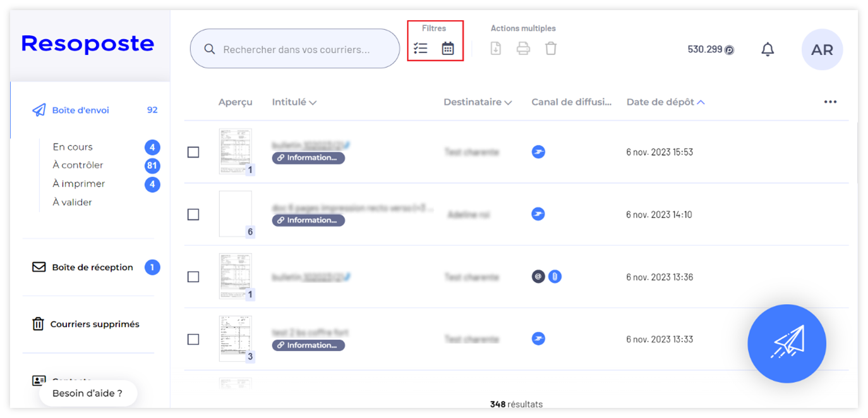Viewport: 868px width, 418px height.
Task: Open the AR user avatar menu
Action: [x=822, y=49]
